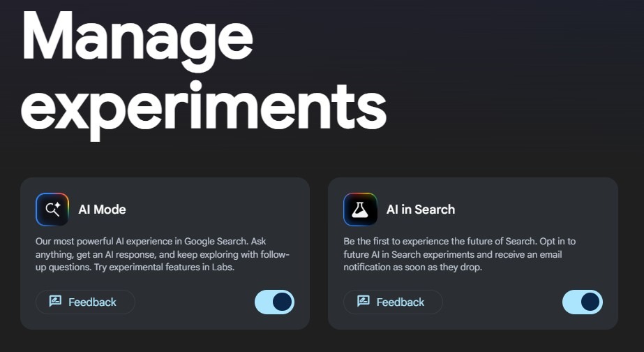Open Feedback for AI Mode
Viewport: 644px width, 352px height.
84,302
